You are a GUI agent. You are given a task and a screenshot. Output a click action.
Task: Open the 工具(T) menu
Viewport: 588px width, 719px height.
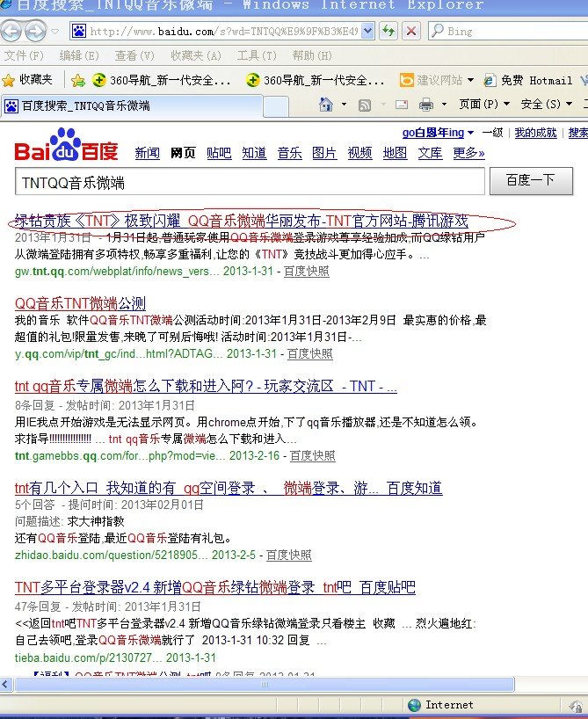click(257, 55)
